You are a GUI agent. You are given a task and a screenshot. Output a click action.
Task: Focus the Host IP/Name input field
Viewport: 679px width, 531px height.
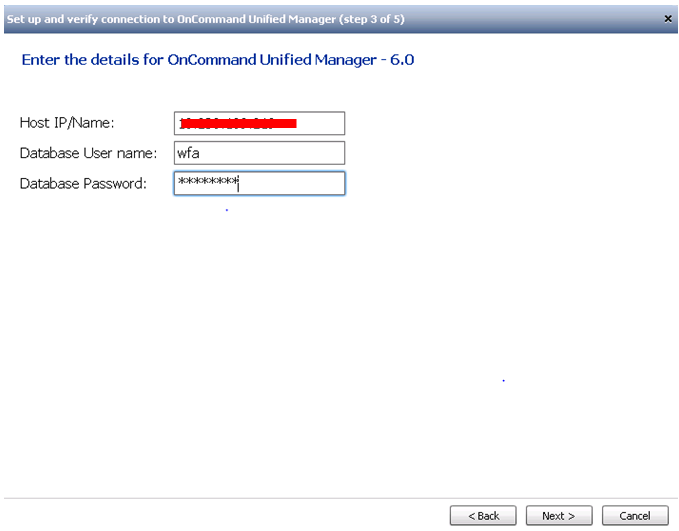(x=259, y=123)
